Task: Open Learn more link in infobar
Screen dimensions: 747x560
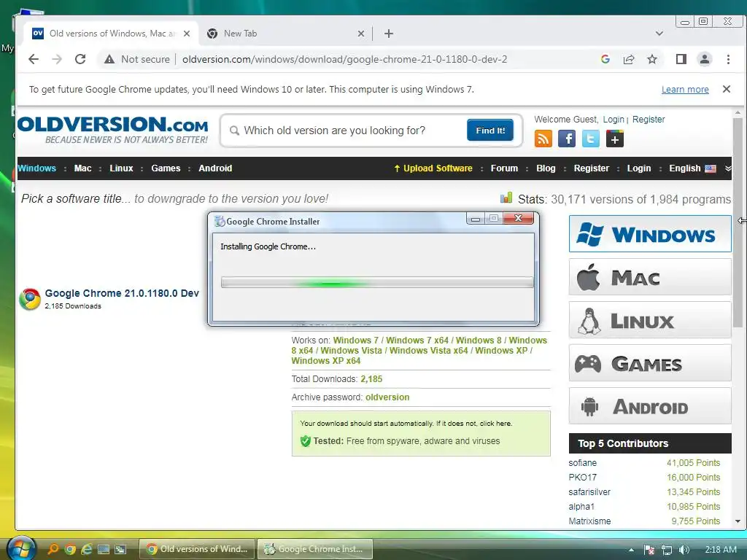Action: (685, 90)
